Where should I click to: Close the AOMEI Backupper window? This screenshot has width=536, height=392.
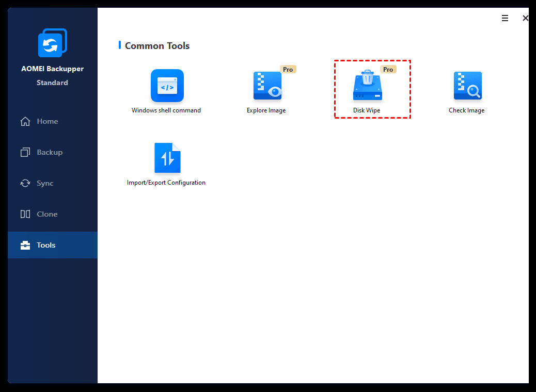tap(525, 18)
